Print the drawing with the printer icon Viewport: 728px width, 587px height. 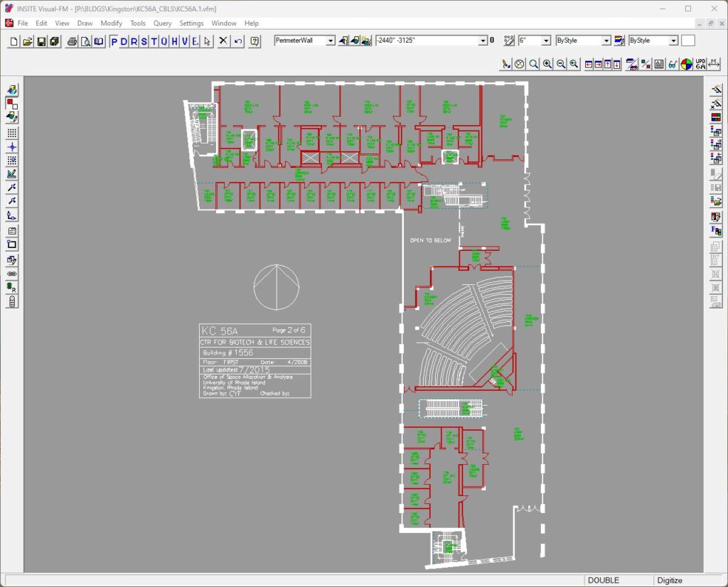point(72,41)
